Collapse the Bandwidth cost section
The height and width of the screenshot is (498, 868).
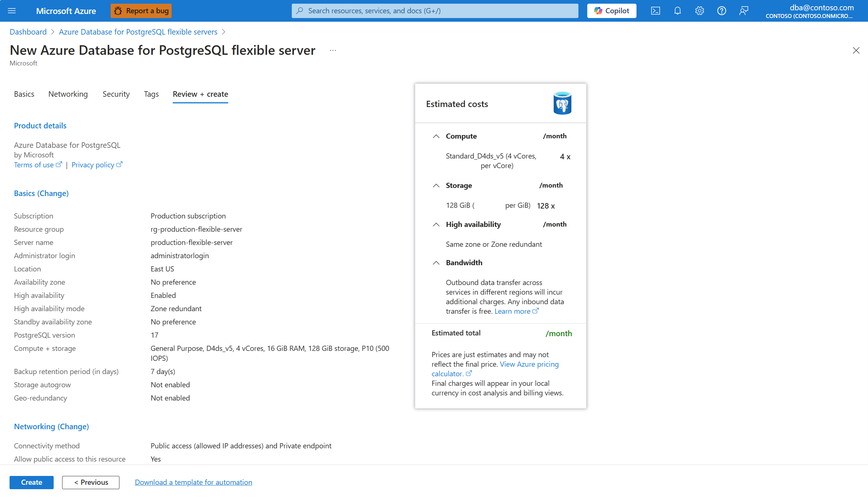pyautogui.click(x=437, y=263)
